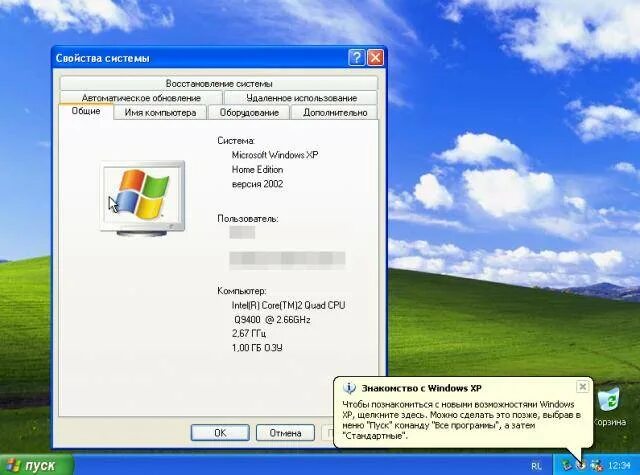Screen dimensions: 640x475
Task: Click the Windows XP tour tray icon
Action: coord(581,465)
